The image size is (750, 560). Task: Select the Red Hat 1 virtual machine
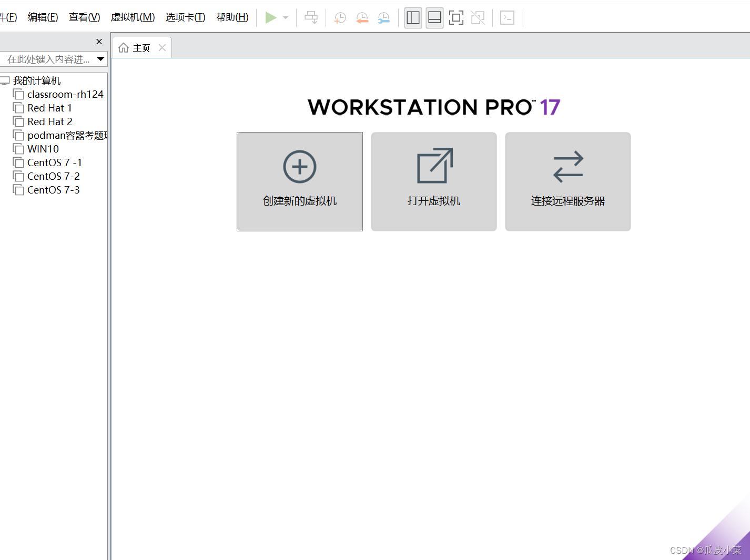pos(49,108)
